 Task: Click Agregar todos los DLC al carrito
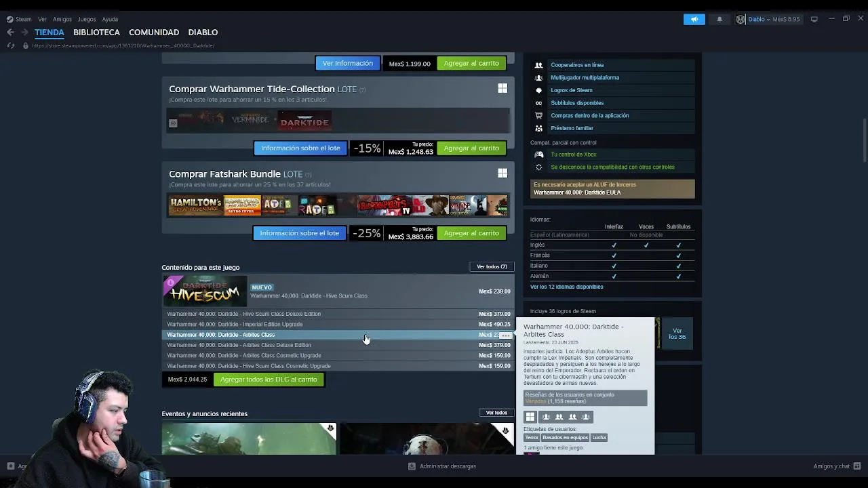click(269, 380)
